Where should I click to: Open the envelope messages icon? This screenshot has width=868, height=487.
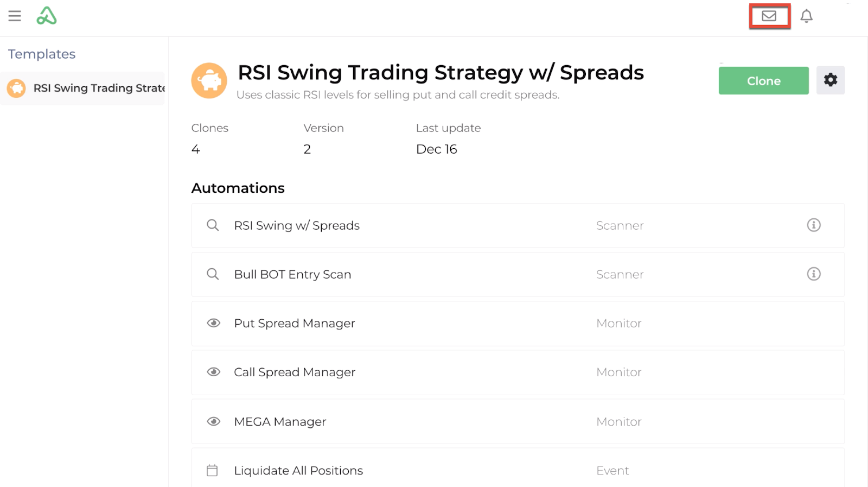[769, 16]
